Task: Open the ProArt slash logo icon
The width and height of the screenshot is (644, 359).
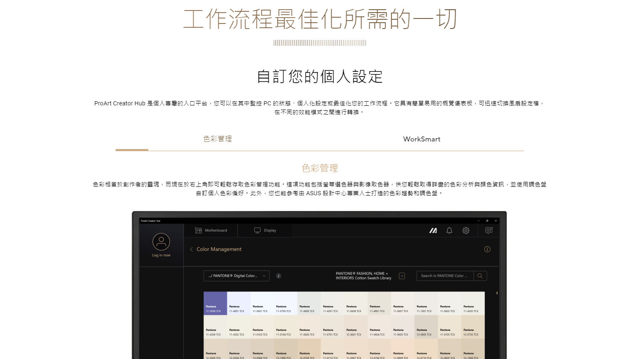Action: pyautogui.click(x=433, y=231)
